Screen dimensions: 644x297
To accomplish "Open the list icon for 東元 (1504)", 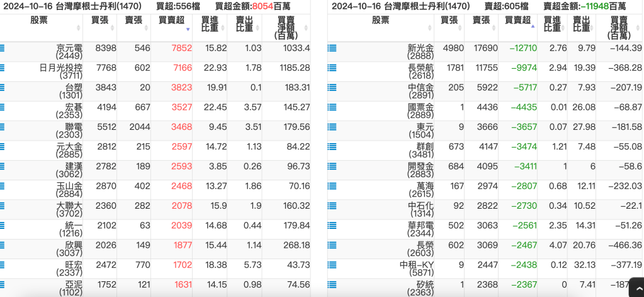I will pyautogui.click(x=332, y=127).
